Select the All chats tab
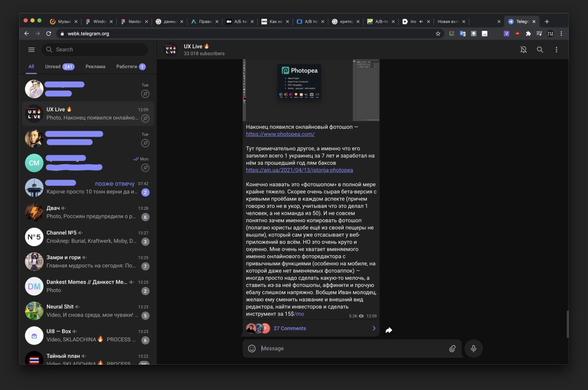Screen dimensions: 588x390 (x=31, y=67)
